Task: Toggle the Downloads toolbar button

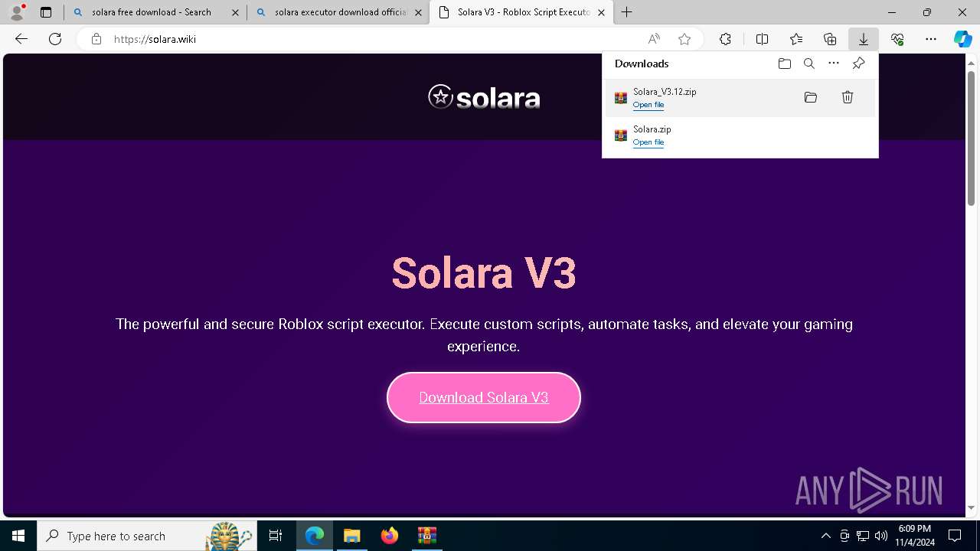Action: click(x=864, y=39)
